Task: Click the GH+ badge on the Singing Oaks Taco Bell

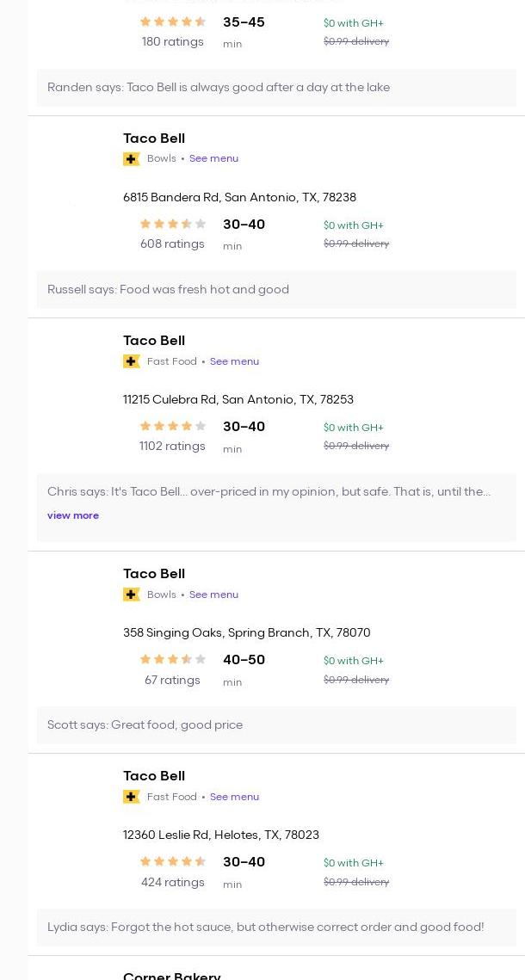Action: tap(132, 595)
